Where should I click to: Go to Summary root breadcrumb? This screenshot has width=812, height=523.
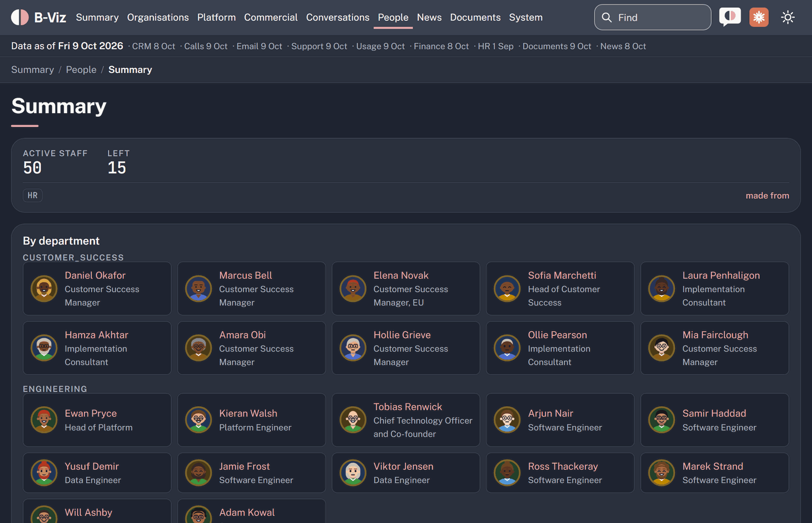(32, 69)
